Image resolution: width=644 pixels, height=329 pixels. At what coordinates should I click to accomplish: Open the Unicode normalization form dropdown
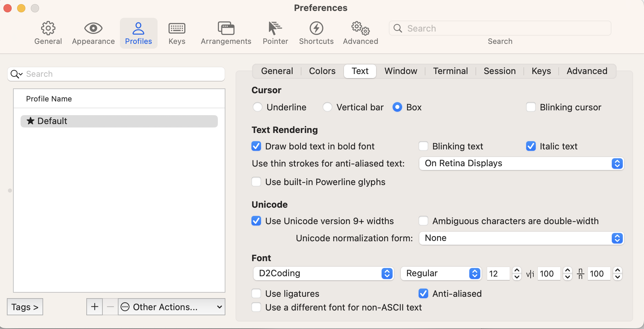point(521,238)
